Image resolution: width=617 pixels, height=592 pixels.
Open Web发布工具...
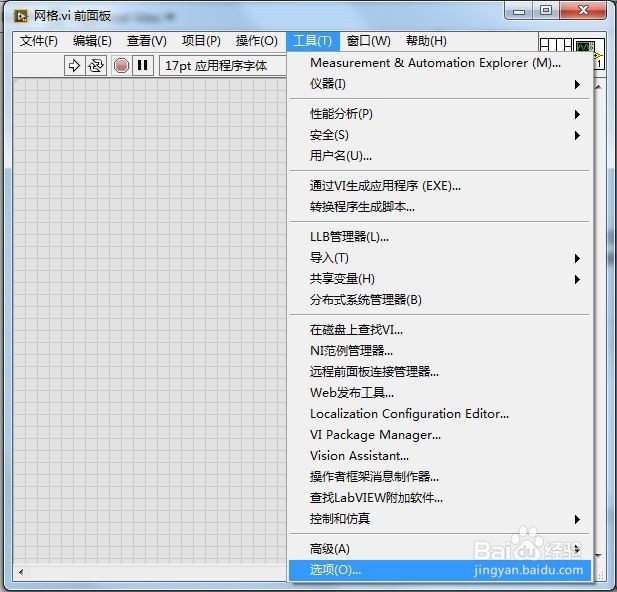pyautogui.click(x=440, y=392)
